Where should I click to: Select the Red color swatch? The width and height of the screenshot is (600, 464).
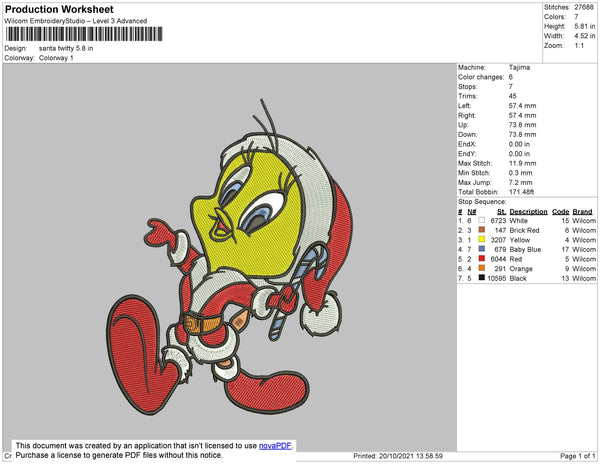(x=482, y=259)
